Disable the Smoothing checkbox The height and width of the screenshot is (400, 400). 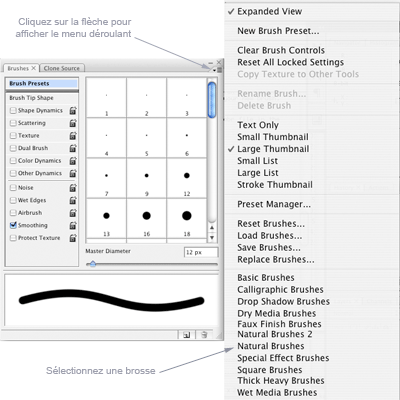tap(13, 225)
